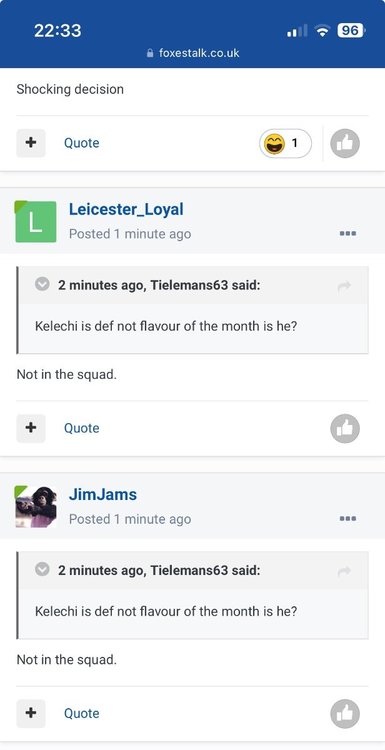Viewport: 385px width, 750px height.
Task: Click Quote link under "Shocking decision"
Action: [82, 143]
